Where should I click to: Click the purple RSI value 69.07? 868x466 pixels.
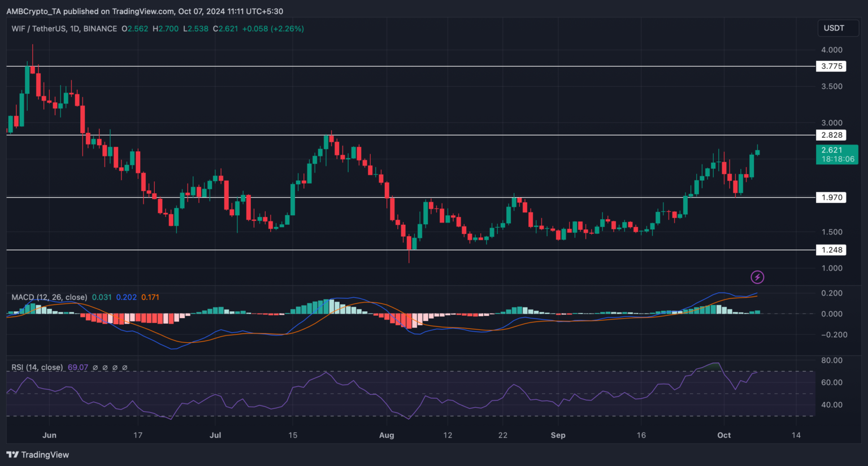[78, 368]
